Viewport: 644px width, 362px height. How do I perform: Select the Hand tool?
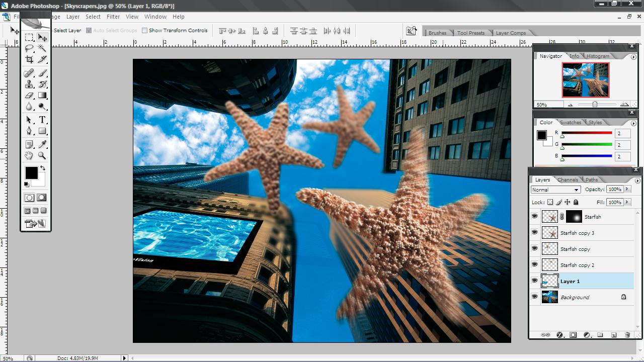(x=29, y=156)
